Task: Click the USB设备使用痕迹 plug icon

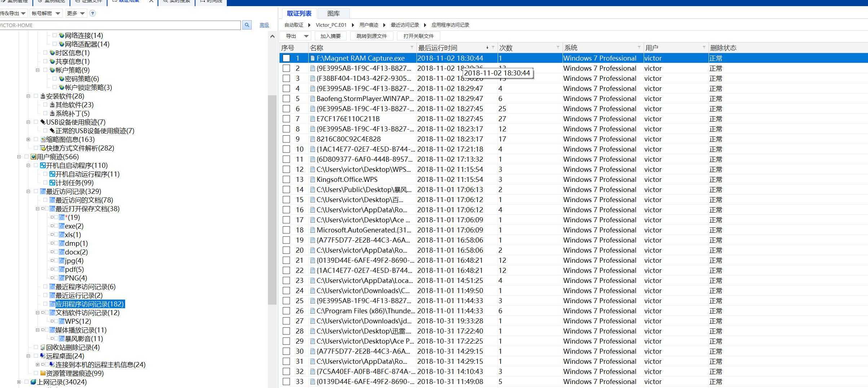Action: coord(43,122)
